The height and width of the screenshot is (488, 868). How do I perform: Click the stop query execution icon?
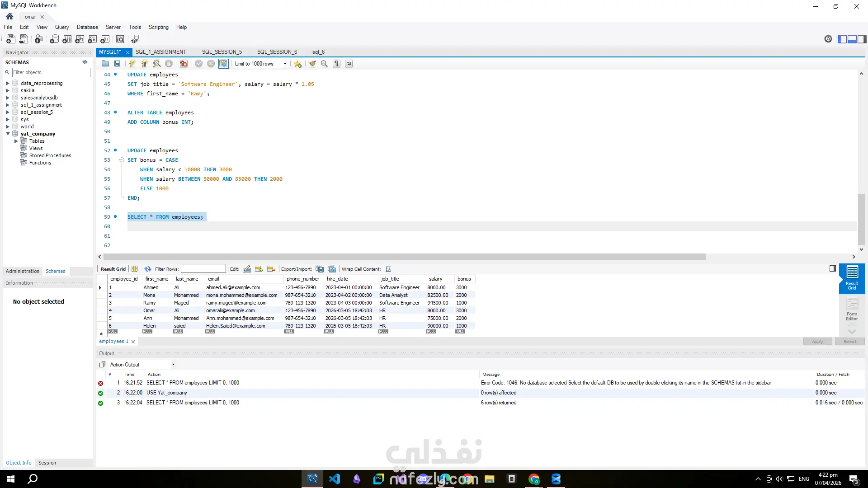click(169, 64)
